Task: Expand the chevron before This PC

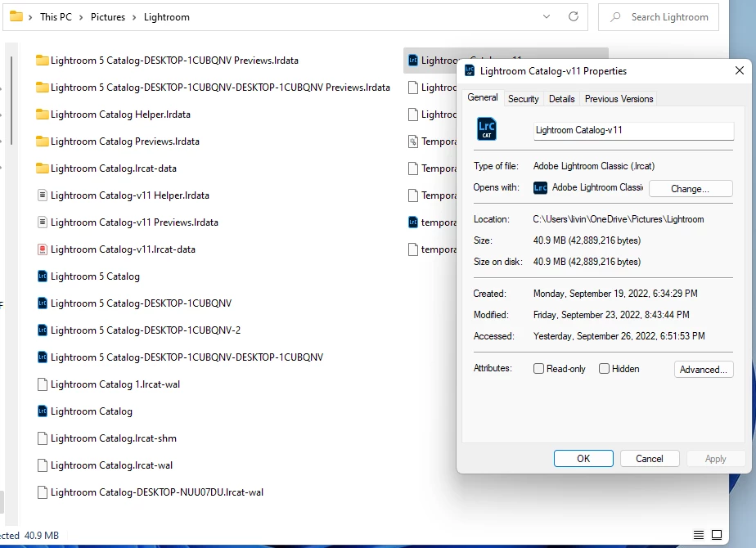Action: (x=30, y=17)
